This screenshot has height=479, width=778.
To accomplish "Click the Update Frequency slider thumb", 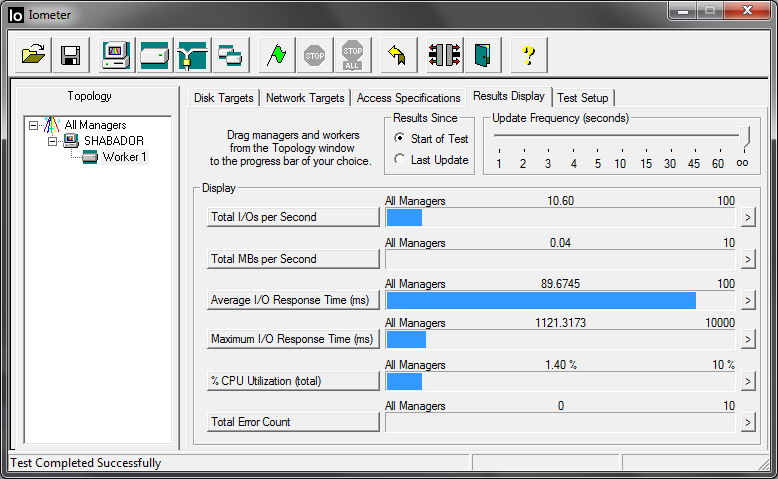I will [x=744, y=136].
